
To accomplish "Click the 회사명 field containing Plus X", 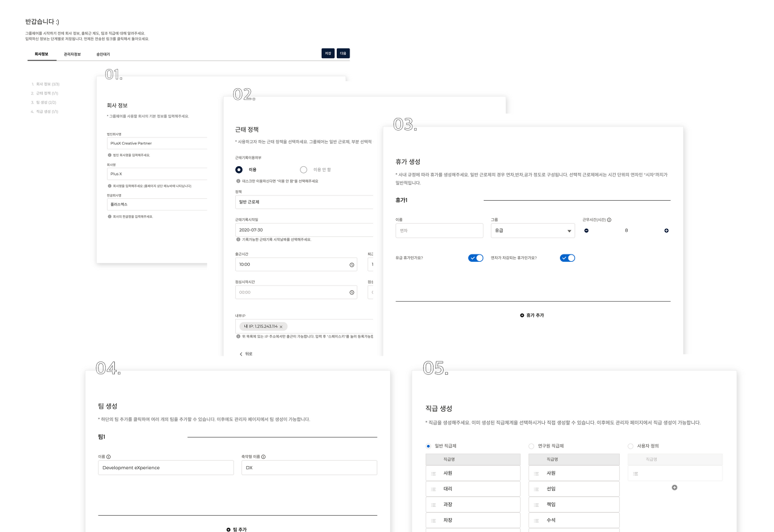I will point(157,174).
